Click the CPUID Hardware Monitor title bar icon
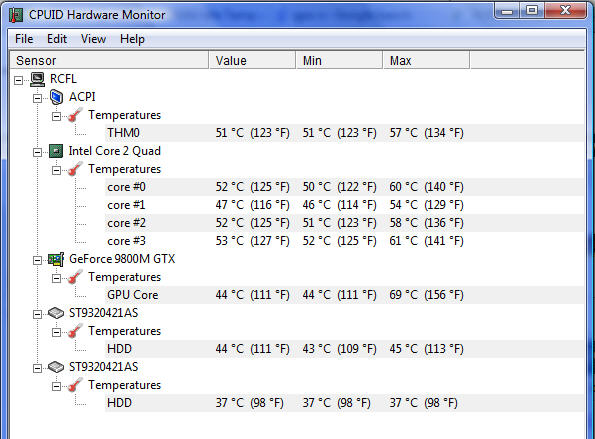This screenshot has width=595, height=439. click(x=16, y=15)
